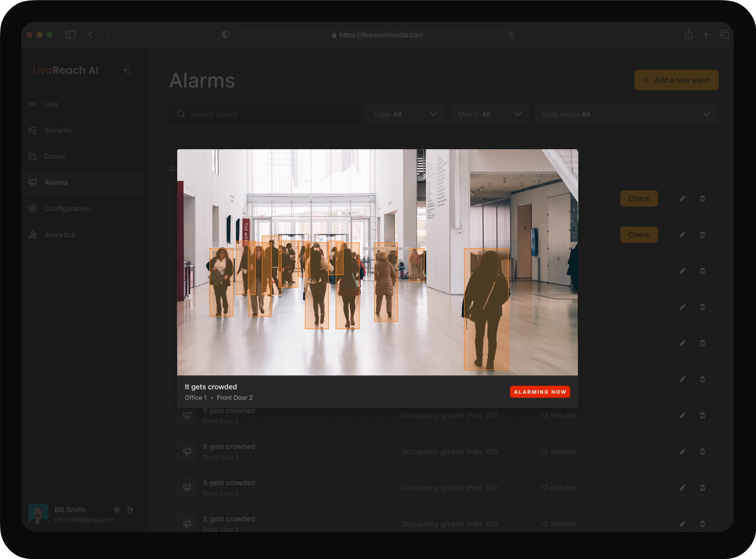Click the 'It gets crowded' popup title
This screenshot has width=756, height=559.
[211, 387]
